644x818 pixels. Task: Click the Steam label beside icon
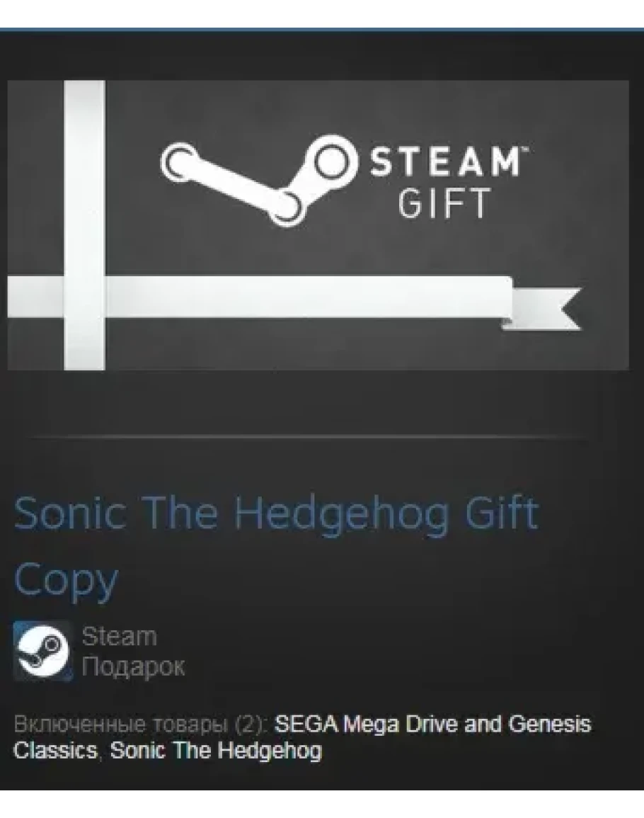[119, 637]
